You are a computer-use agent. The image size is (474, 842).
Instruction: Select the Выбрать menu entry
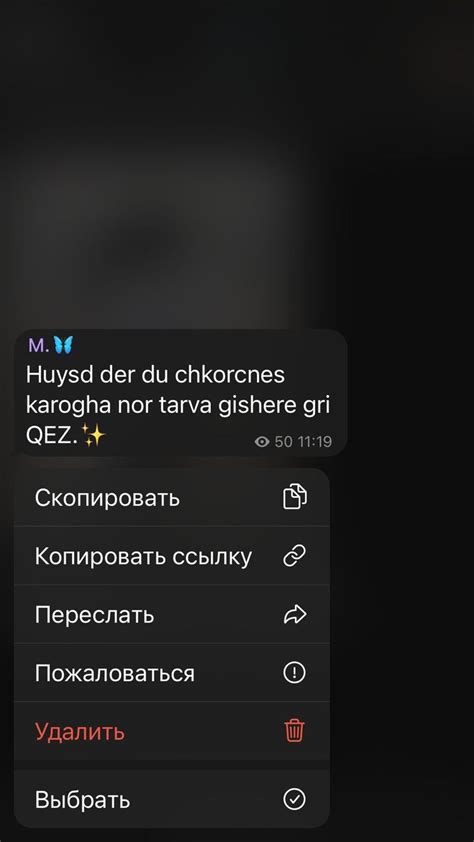(x=172, y=800)
